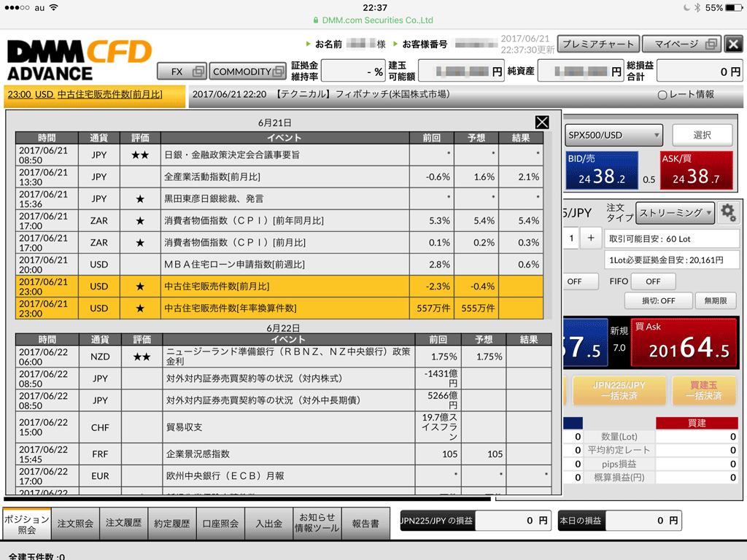Open お知らせ情報ツール tab

[317, 524]
